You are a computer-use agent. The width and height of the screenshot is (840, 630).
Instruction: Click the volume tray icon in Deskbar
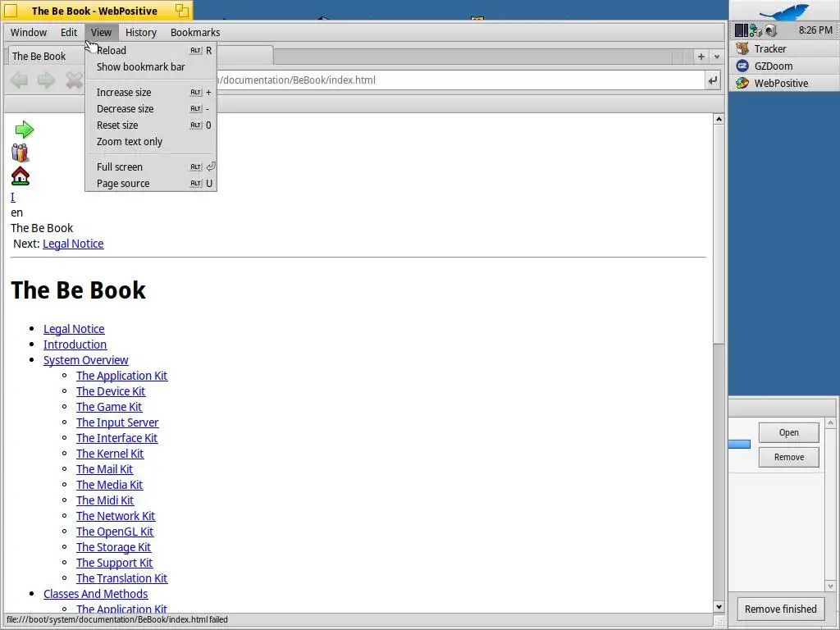(x=770, y=30)
